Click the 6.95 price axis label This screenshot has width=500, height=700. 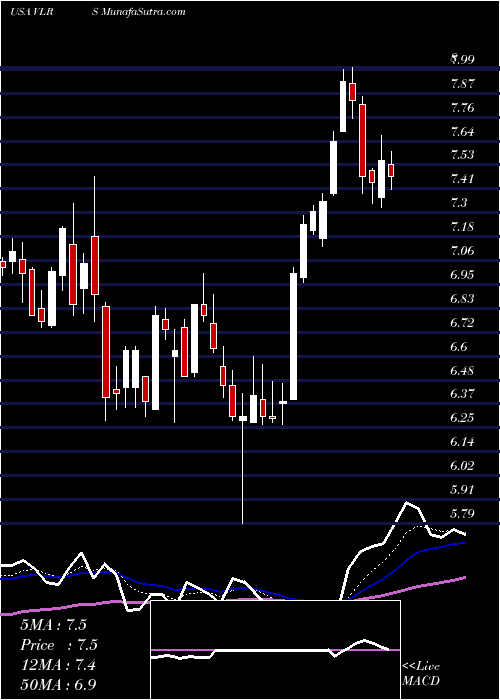click(462, 275)
